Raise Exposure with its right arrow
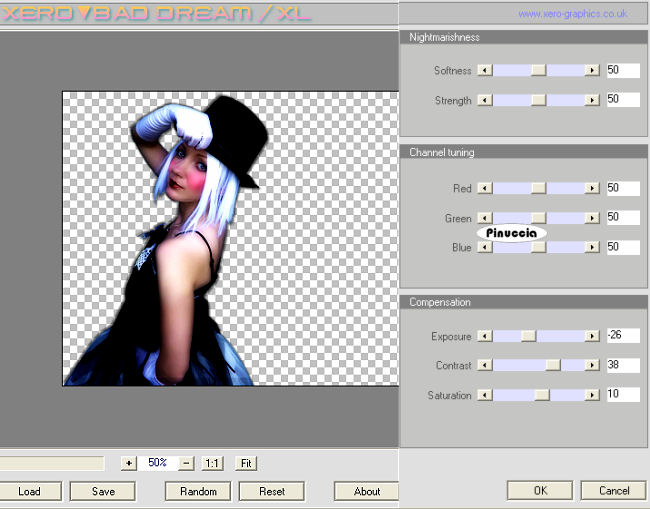650x509 pixels. pos(592,336)
